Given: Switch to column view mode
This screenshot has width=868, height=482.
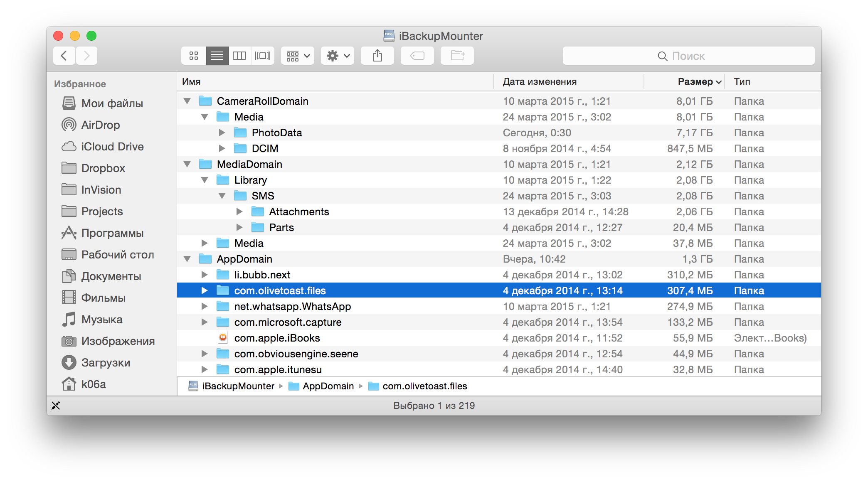Looking at the screenshot, I should point(239,56).
